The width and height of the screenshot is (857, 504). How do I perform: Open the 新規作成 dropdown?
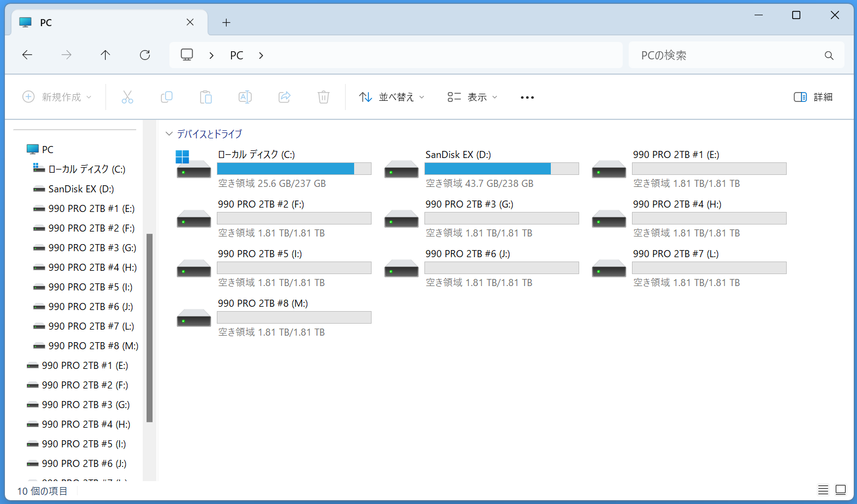tap(57, 97)
